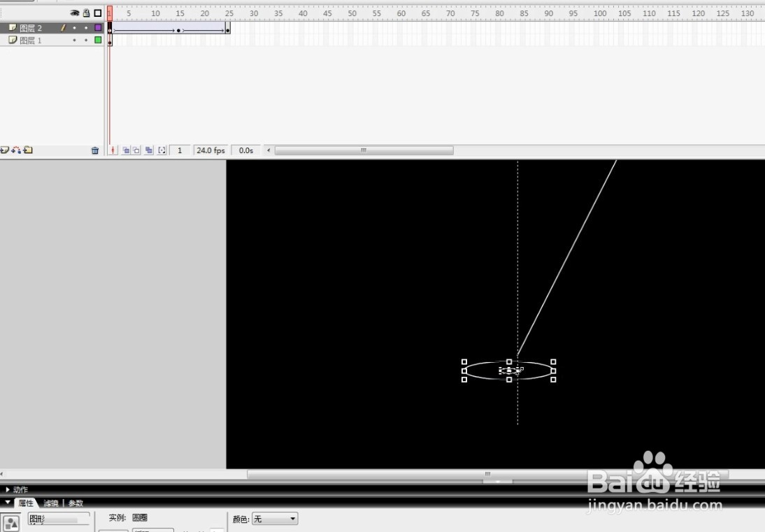Toggle show all layers as outlines
765x532 pixels.
point(98,13)
